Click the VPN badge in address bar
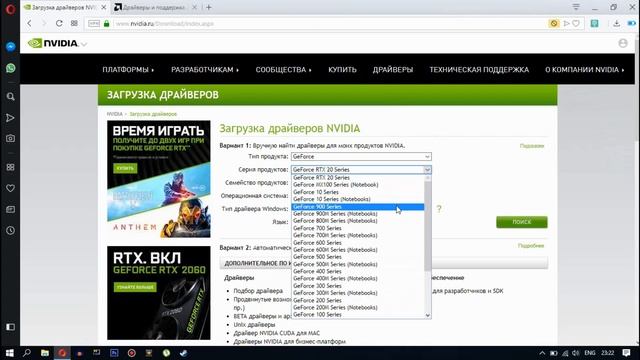The height and width of the screenshot is (360, 640). 94,24
